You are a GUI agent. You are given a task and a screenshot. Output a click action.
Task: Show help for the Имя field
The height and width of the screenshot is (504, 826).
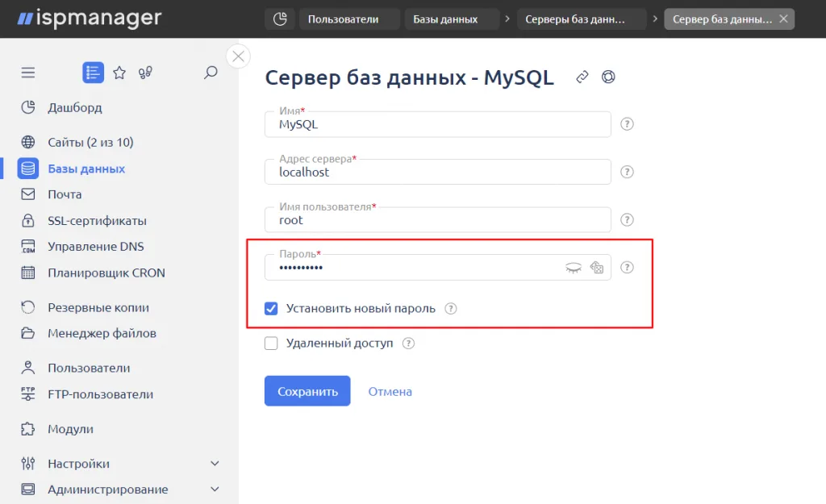tap(627, 124)
